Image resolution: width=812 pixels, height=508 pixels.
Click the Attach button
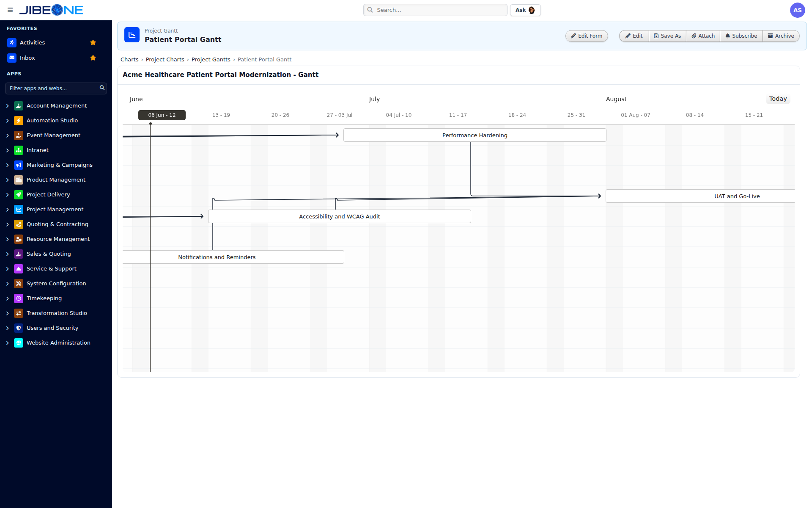pyautogui.click(x=703, y=36)
